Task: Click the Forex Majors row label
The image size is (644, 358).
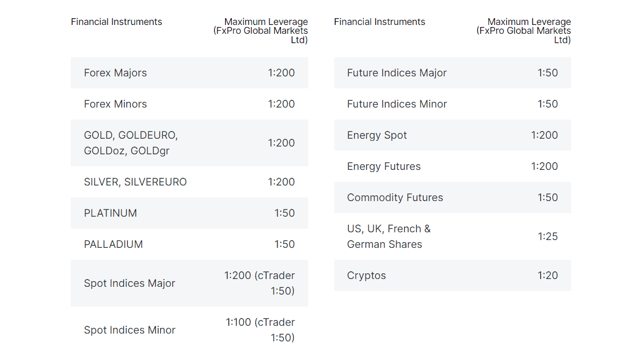Action: [x=115, y=73]
